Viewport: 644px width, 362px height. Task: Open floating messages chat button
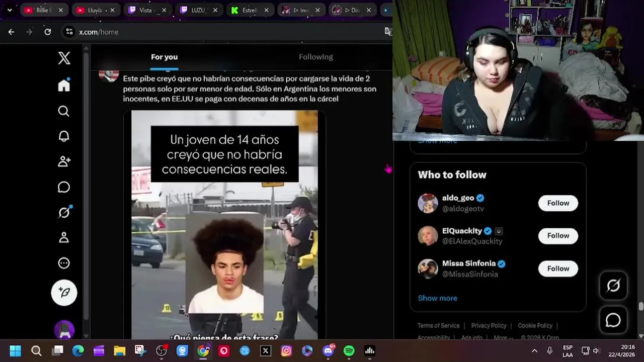pos(613,320)
